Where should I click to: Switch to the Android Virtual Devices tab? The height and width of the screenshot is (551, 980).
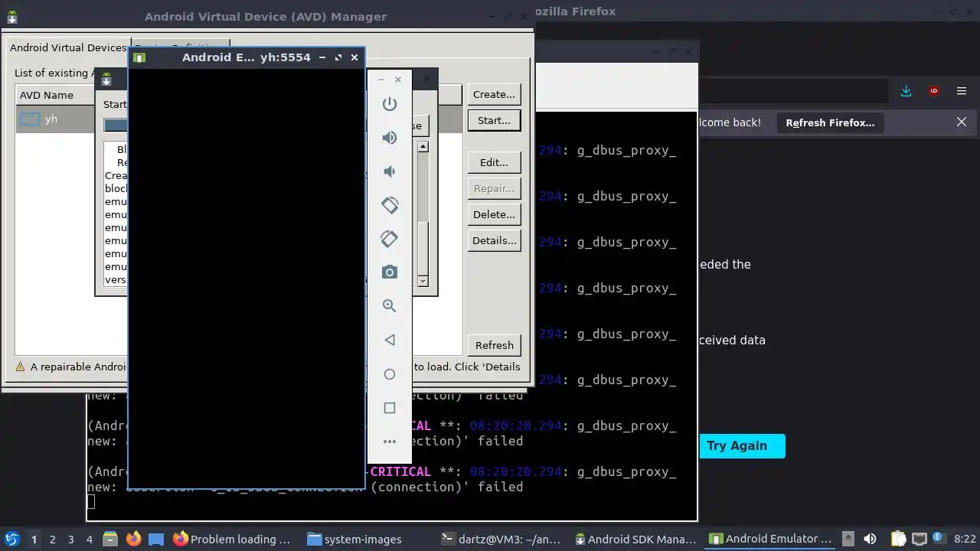pos(67,47)
